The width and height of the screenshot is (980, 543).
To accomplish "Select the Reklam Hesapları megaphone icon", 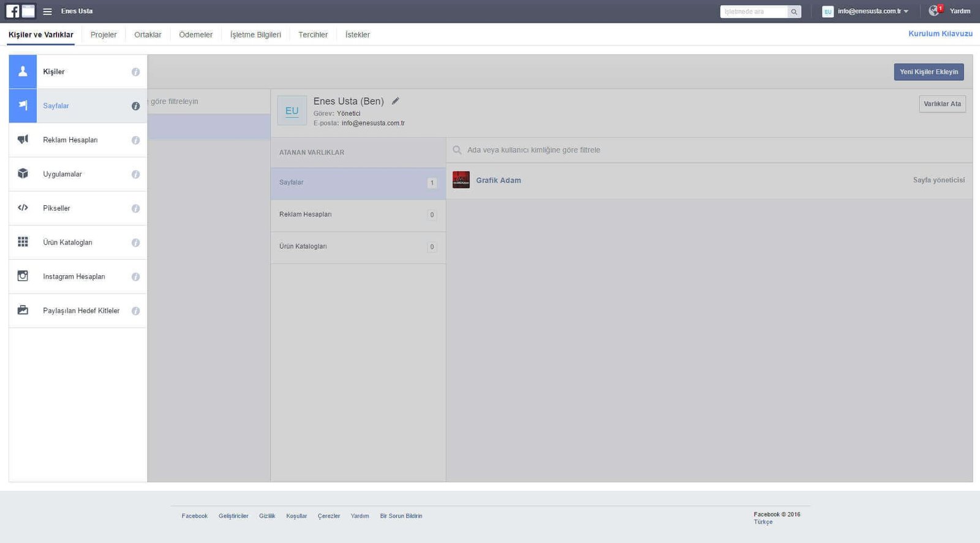I will (x=23, y=140).
